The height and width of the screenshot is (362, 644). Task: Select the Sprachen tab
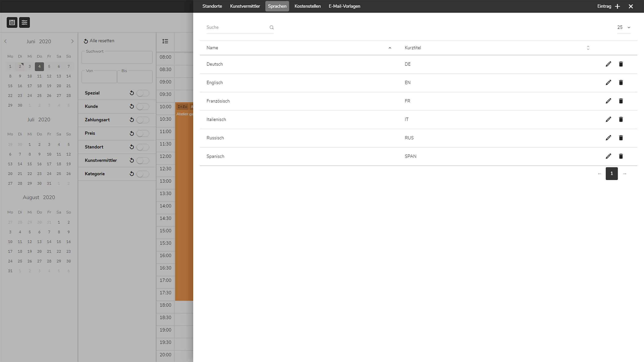pyautogui.click(x=277, y=6)
